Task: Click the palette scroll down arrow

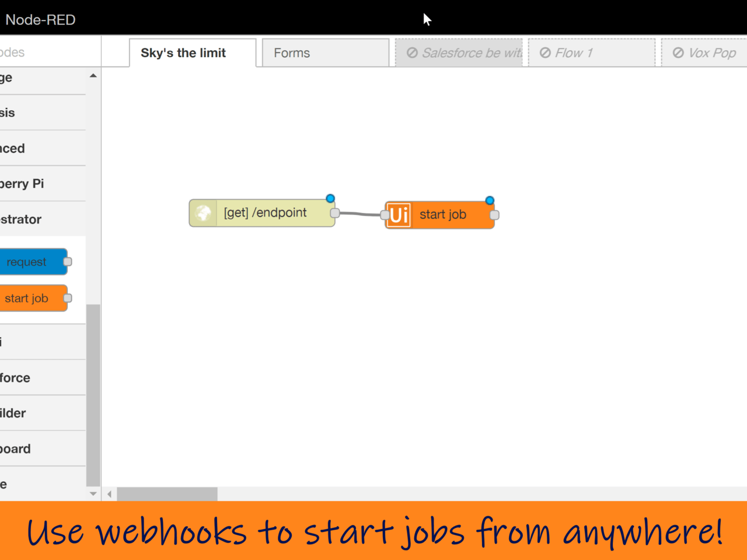Action: pyautogui.click(x=93, y=494)
